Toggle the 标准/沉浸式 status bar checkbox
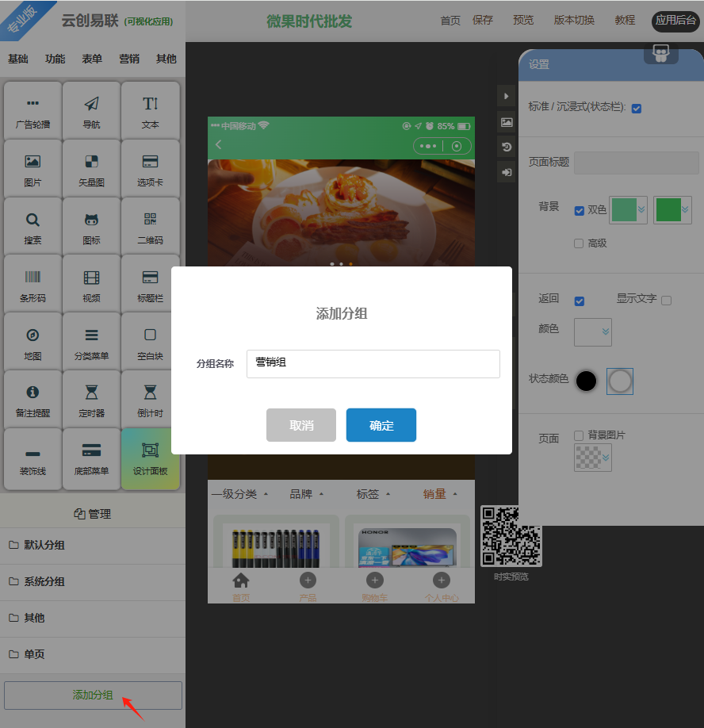This screenshot has height=728, width=704. (x=636, y=108)
